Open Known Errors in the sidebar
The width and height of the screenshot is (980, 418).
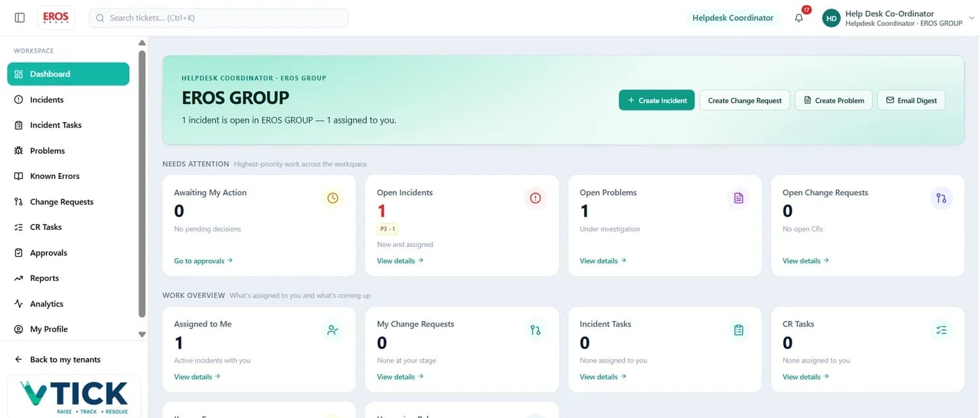tap(68, 176)
